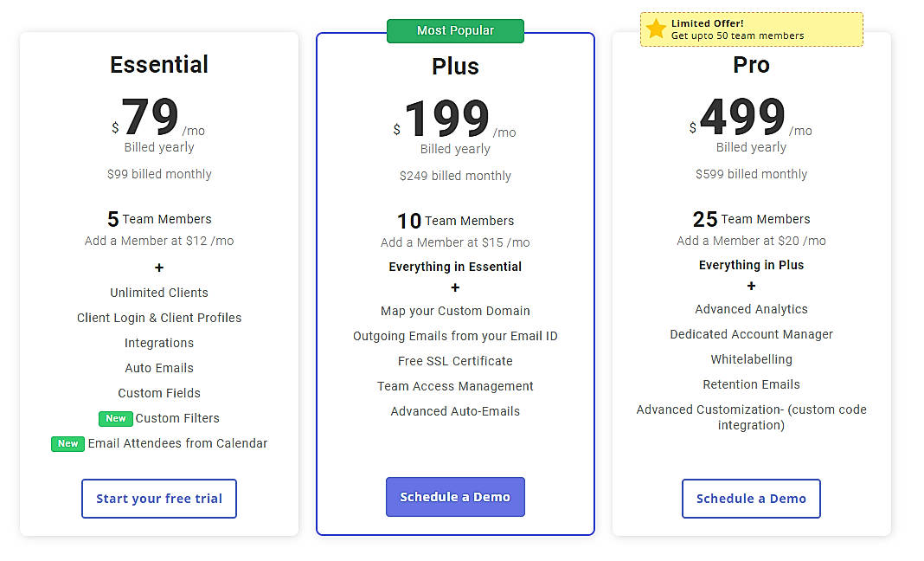Select the Most Popular badge on the Plus plan
Image resolution: width=924 pixels, height=561 pixels.
tap(455, 30)
